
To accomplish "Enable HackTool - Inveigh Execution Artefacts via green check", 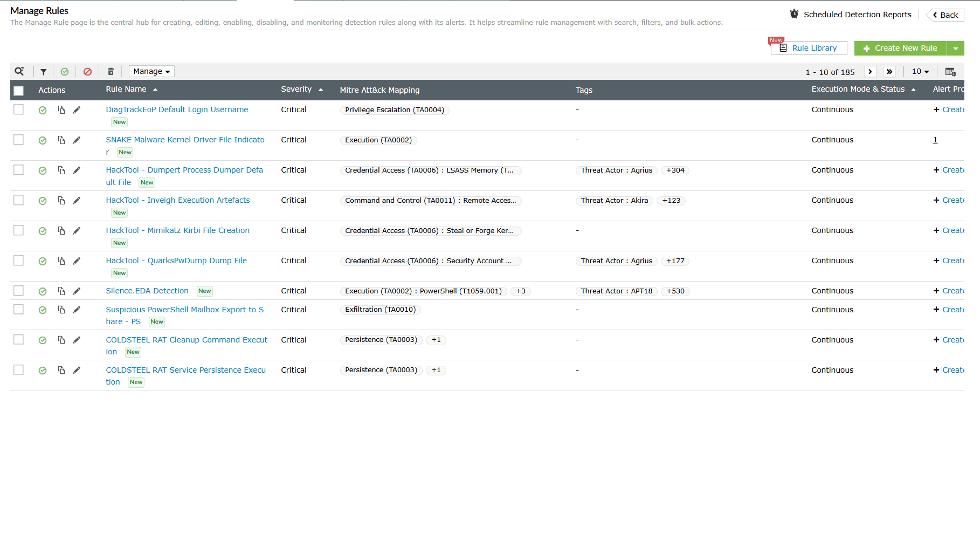I will pyautogui.click(x=43, y=200).
